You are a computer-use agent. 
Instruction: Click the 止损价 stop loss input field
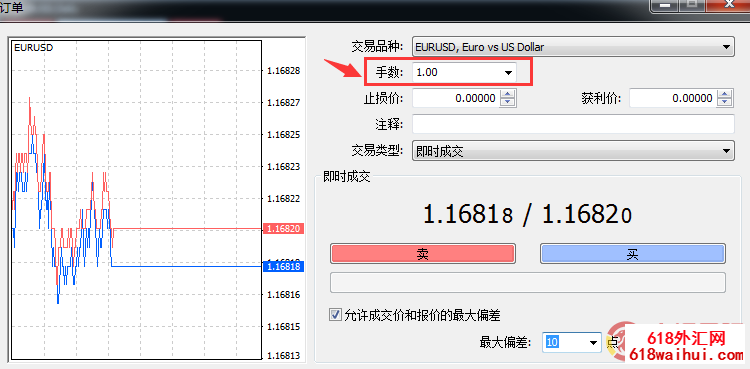[456, 99]
